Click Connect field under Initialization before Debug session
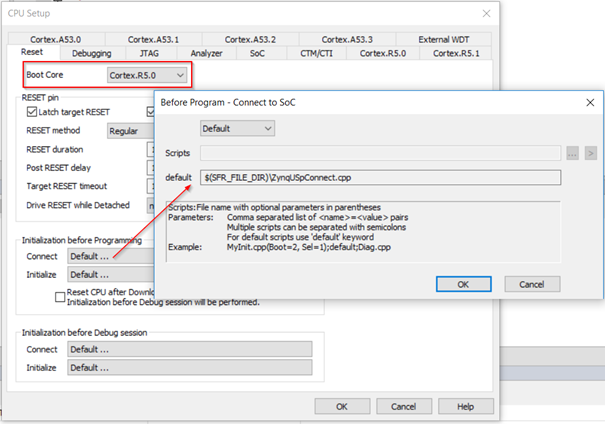The image size is (605, 424). click(x=189, y=349)
